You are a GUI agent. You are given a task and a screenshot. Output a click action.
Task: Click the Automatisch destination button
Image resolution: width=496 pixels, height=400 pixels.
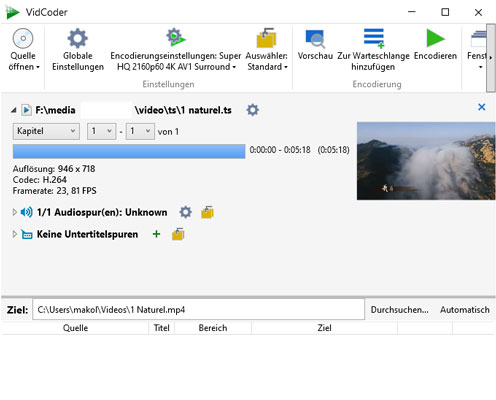[465, 310]
